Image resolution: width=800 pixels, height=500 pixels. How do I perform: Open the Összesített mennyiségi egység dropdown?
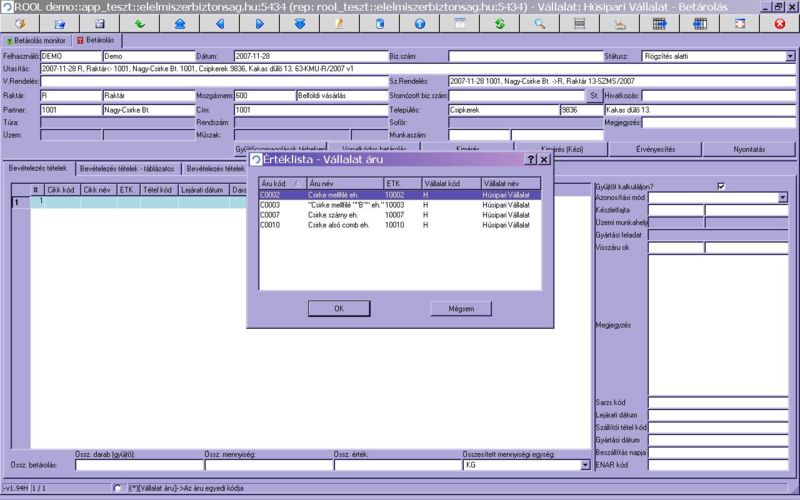click(586, 465)
